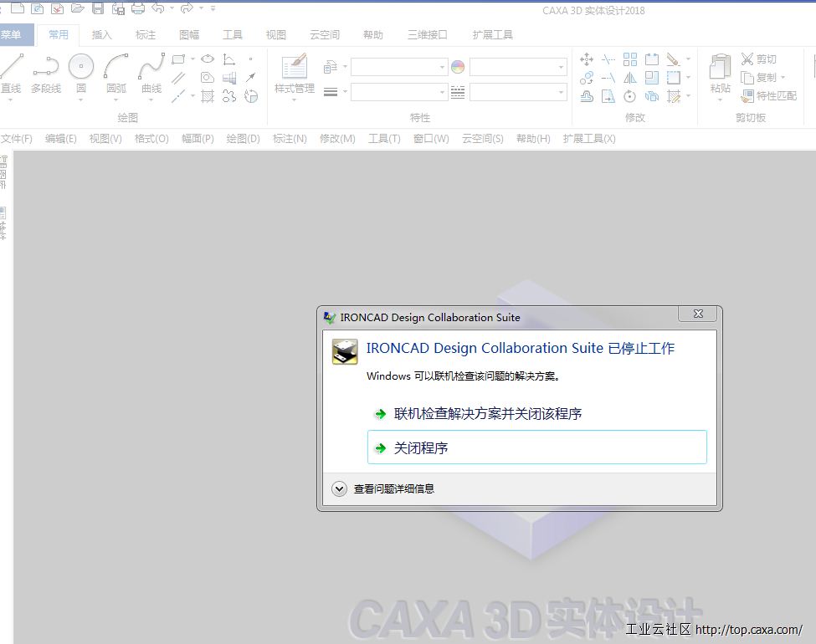Switch to the 视图 ribbon tab
Viewport: 816px width, 644px height.
(x=276, y=35)
